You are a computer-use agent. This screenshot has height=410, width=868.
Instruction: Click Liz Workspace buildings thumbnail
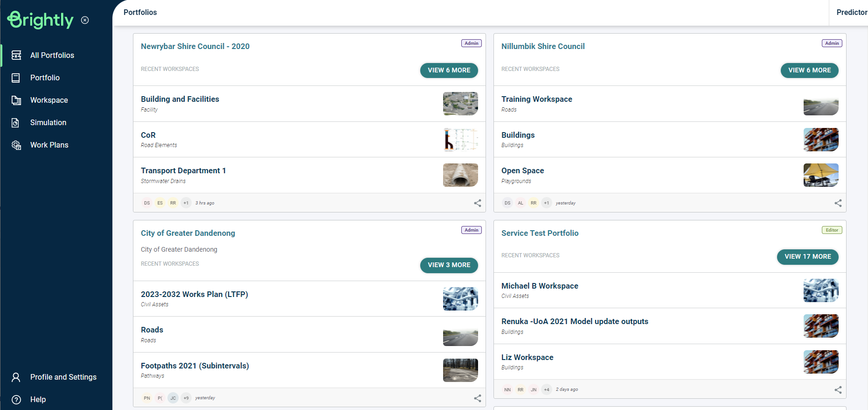pyautogui.click(x=821, y=362)
